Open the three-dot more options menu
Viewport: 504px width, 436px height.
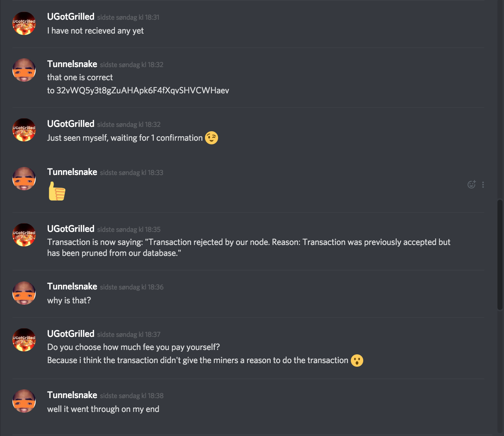pos(483,184)
